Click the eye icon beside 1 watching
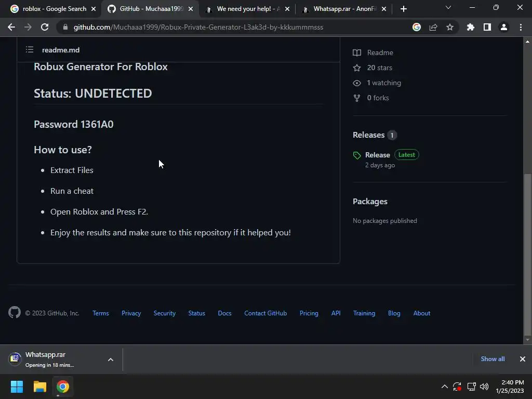This screenshot has height=399, width=532. 357,83
